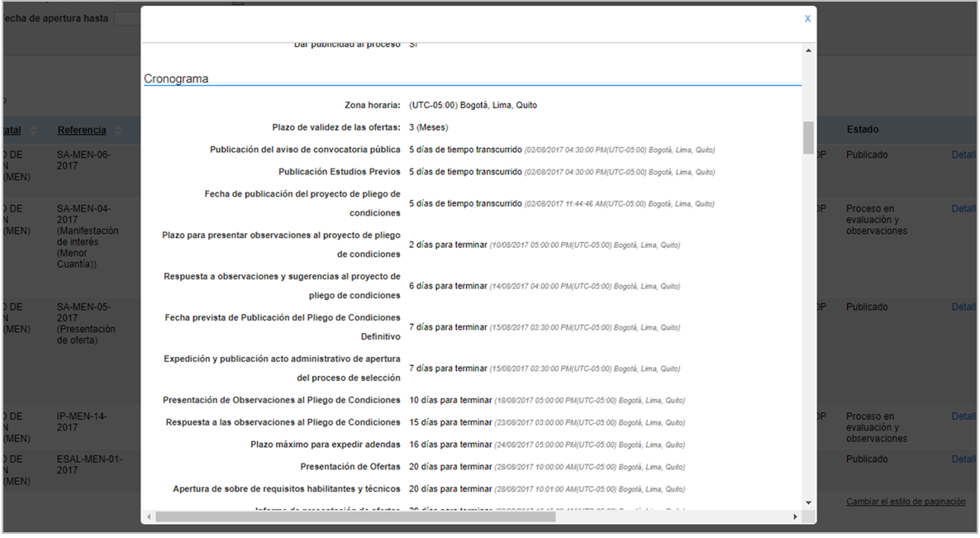Viewport: 980px width, 538px height.
Task: Select the ESAL-MEN-01-2017 reference cell
Action: 89,464
